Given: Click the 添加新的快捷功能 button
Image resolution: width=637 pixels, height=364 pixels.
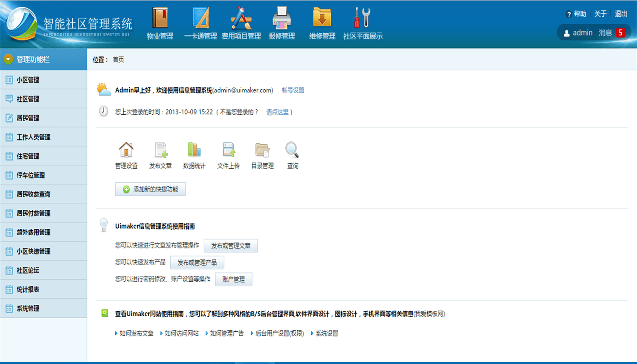Looking at the screenshot, I should tap(150, 189).
